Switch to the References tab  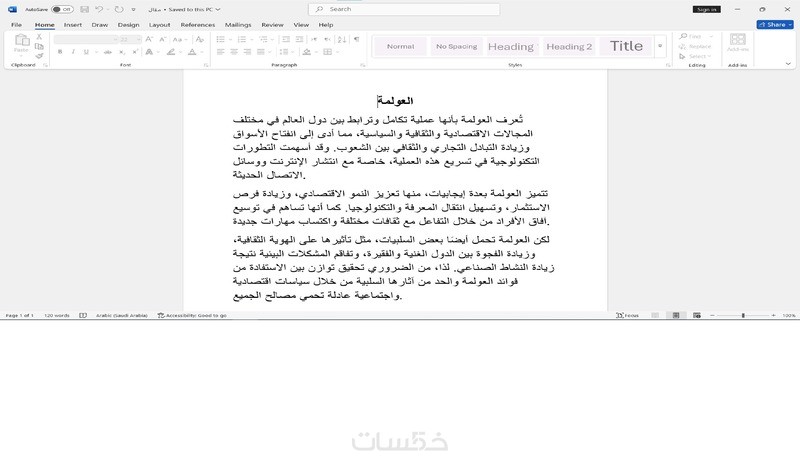point(197,24)
